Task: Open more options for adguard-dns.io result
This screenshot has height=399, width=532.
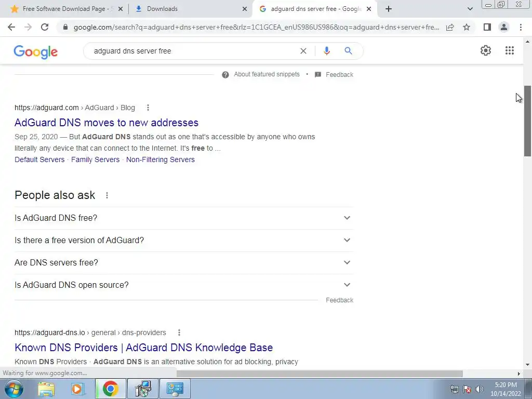Action: pos(179,332)
